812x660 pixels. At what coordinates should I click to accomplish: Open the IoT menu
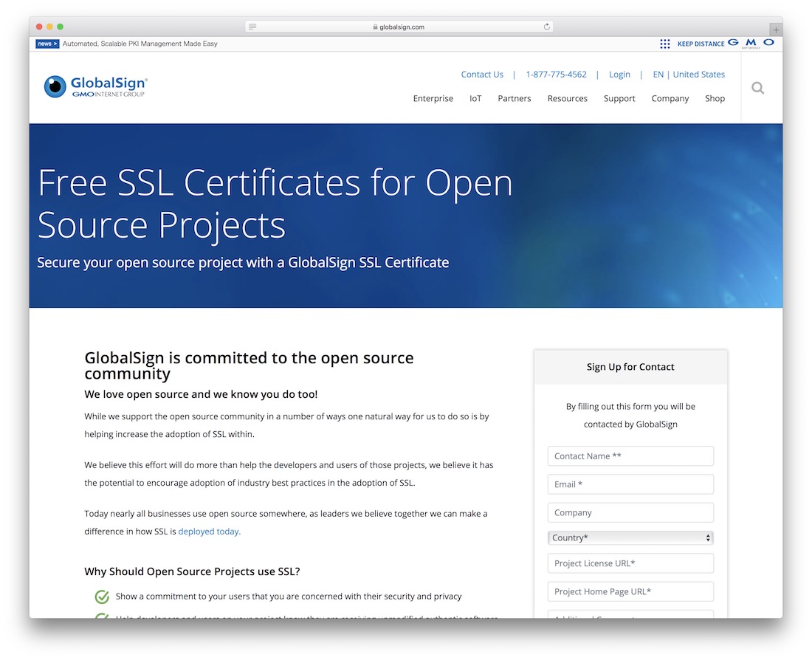(475, 98)
